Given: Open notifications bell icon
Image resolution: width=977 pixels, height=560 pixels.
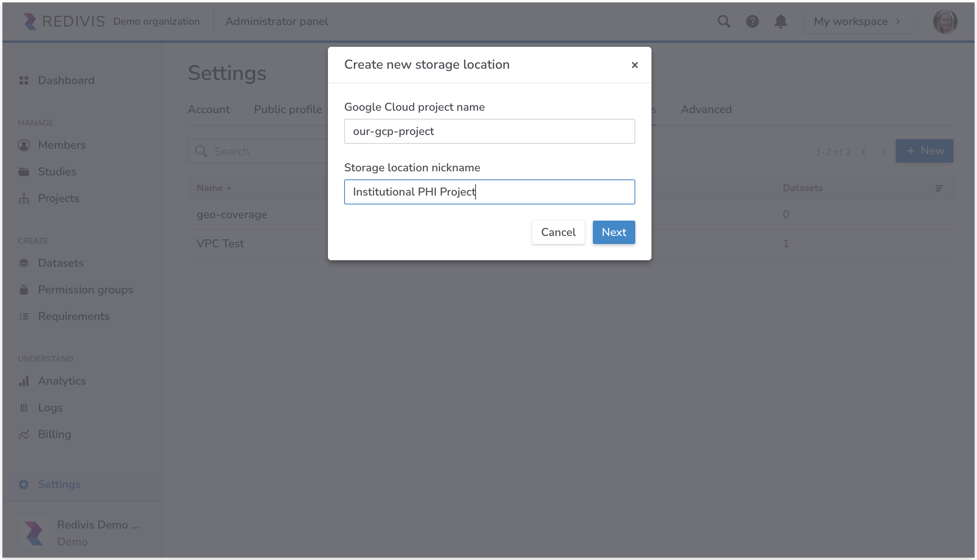Looking at the screenshot, I should (780, 21).
